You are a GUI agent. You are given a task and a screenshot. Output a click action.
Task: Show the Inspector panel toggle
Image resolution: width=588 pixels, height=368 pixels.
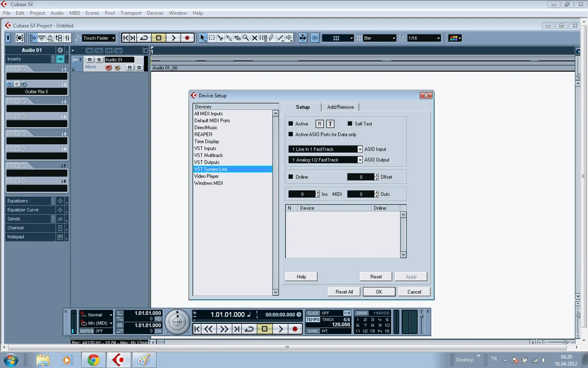pyautogui.click(x=33, y=38)
